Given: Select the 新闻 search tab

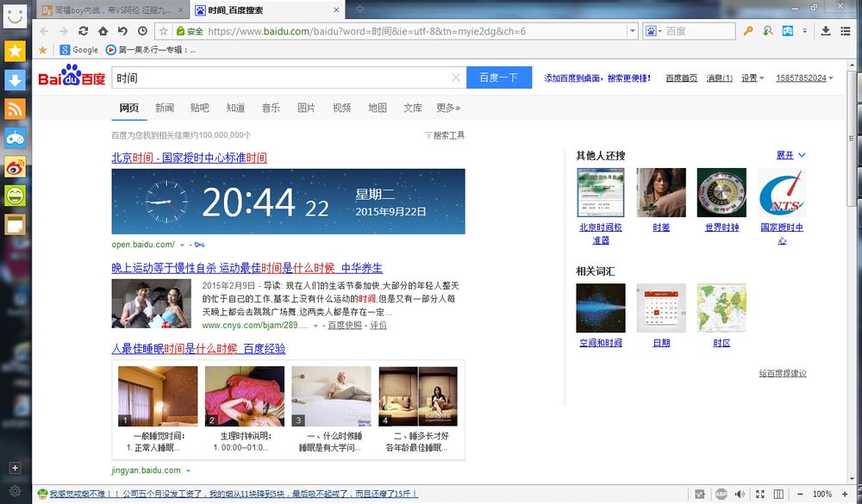Looking at the screenshot, I should (x=165, y=108).
